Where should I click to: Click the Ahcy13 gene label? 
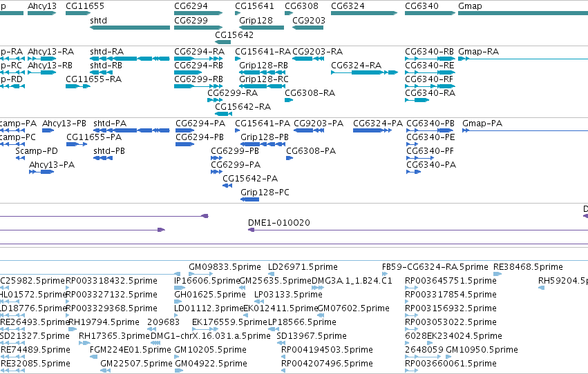(x=42, y=6)
